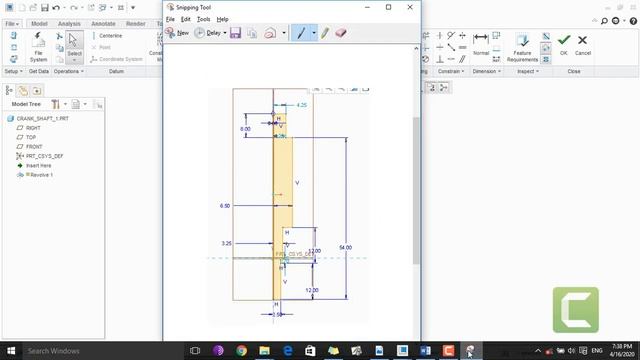
Task: Click the Snipping Tool vertical scrollbar
Action: tap(416, 191)
